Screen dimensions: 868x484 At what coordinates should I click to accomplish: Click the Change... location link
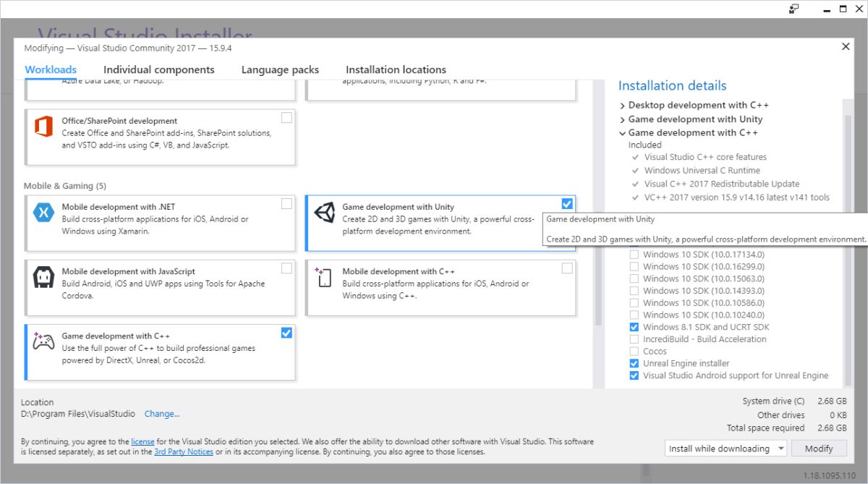click(162, 414)
